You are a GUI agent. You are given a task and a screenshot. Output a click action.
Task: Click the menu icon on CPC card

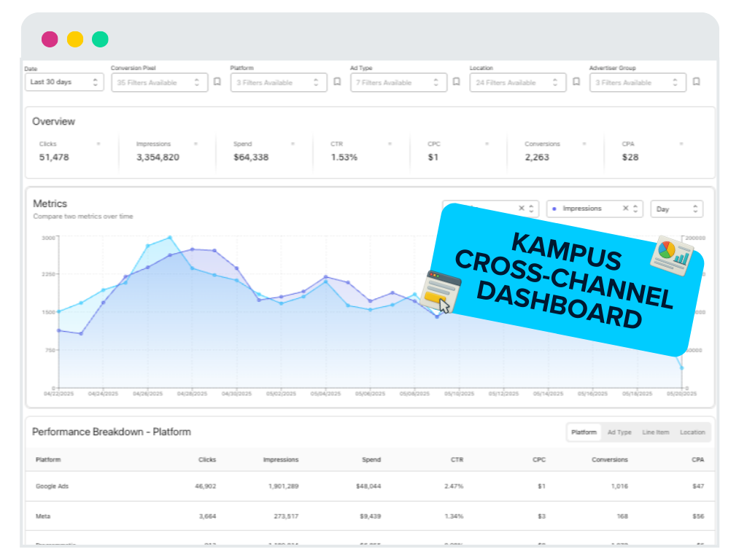487,144
